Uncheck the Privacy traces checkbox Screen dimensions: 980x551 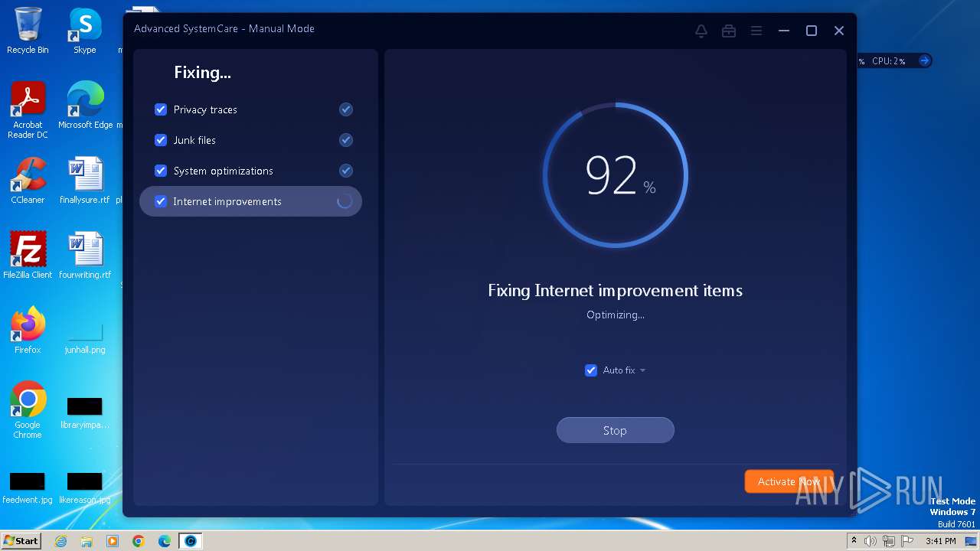tap(161, 109)
